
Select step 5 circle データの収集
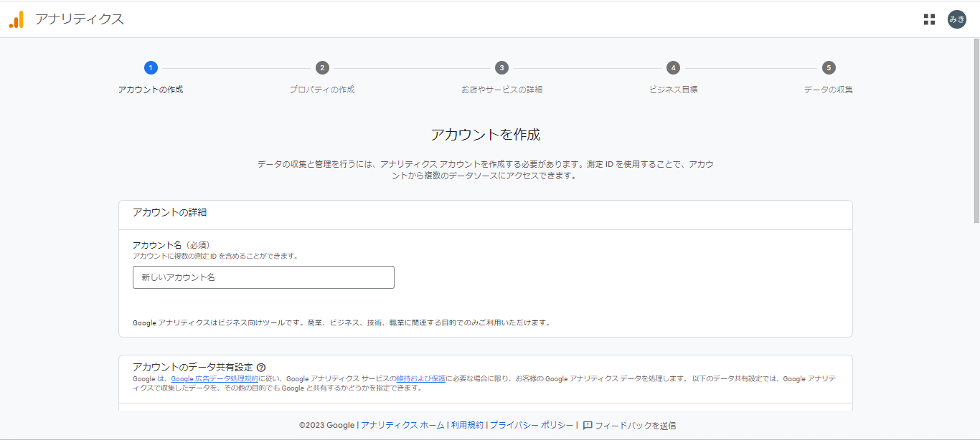click(829, 67)
